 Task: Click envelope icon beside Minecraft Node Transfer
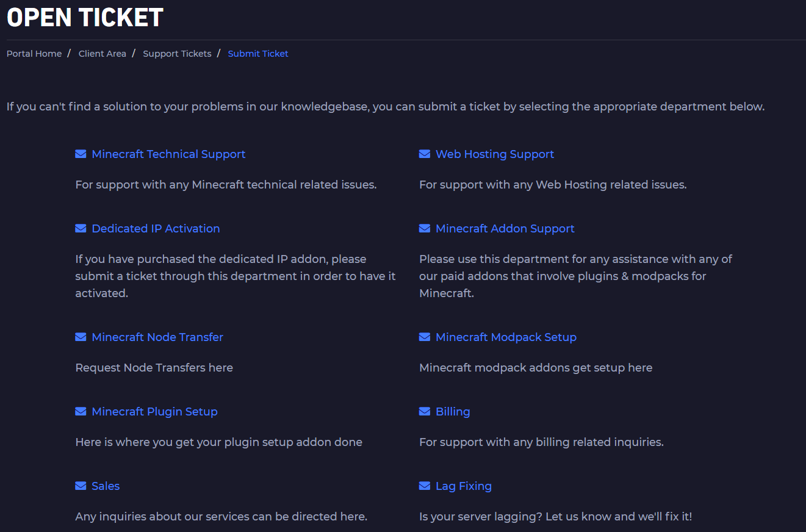click(81, 337)
